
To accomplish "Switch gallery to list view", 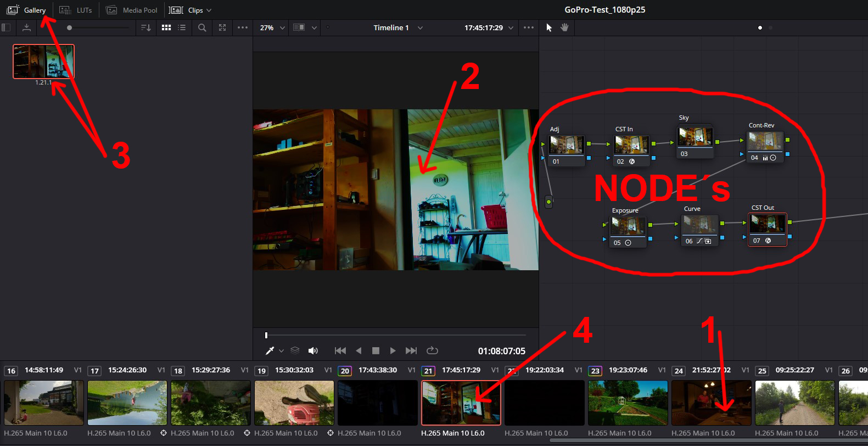I will [182, 27].
